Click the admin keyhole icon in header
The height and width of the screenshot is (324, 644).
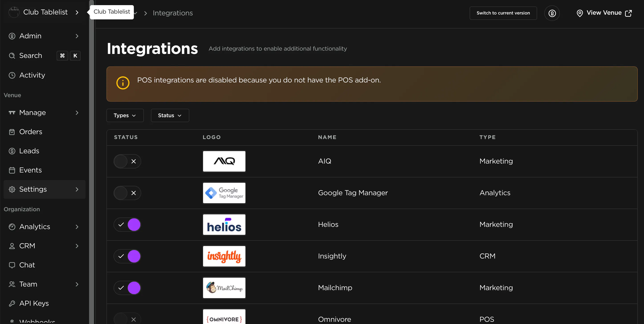[x=552, y=13]
